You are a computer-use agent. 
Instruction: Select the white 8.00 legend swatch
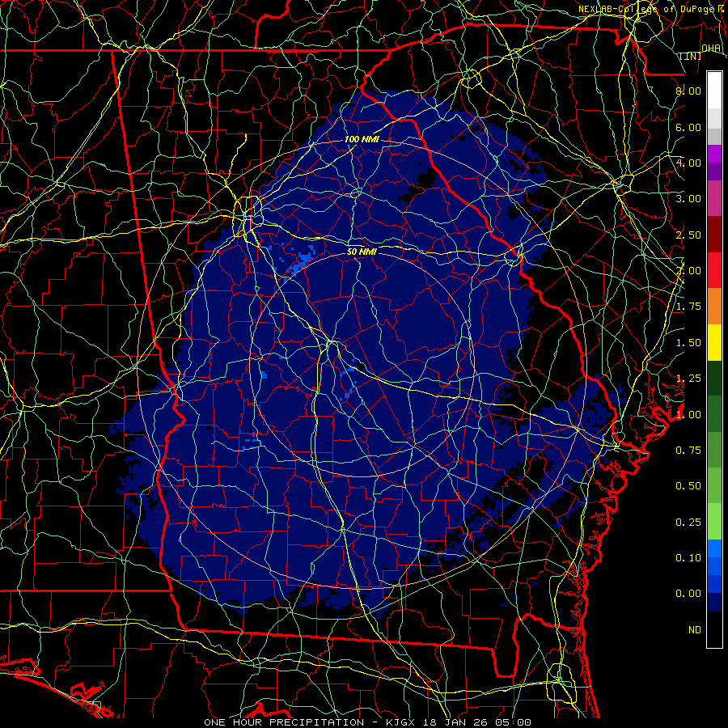714,91
